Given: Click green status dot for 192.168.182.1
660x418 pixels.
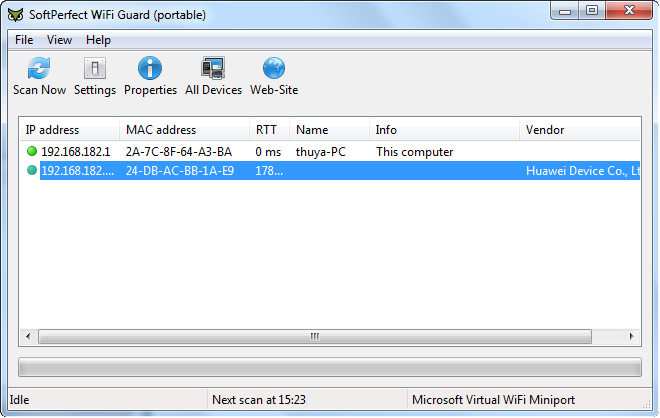Looking at the screenshot, I should pyautogui.click(x=32, y=151).
